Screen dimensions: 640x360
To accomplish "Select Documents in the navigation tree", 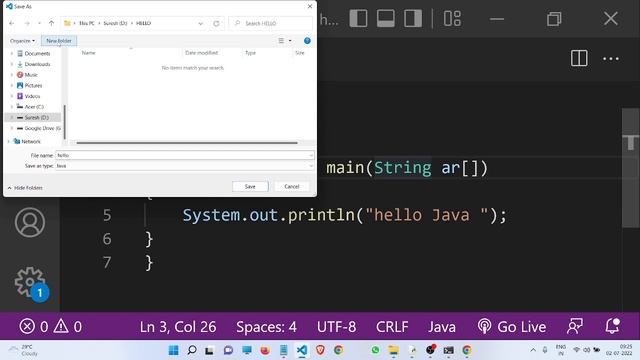I will (37, 53).
